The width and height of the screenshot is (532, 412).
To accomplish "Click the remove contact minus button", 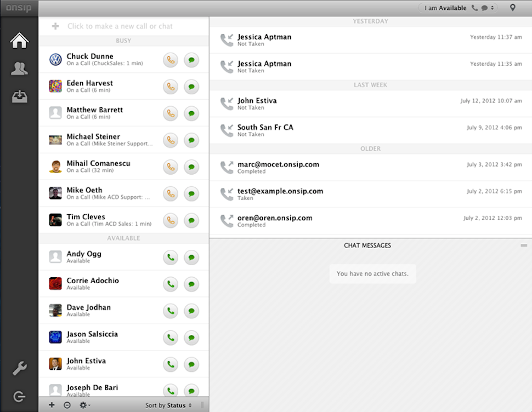I will (67, 405).
